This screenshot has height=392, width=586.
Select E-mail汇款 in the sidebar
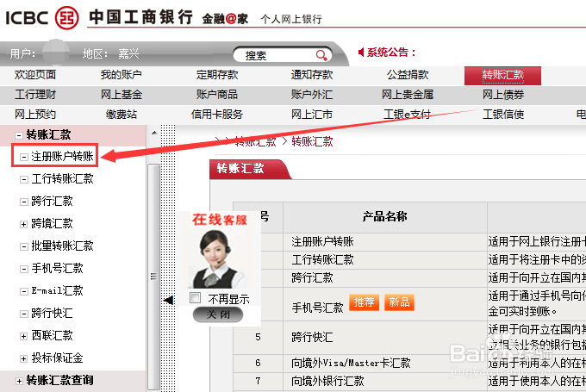point(57,290)
